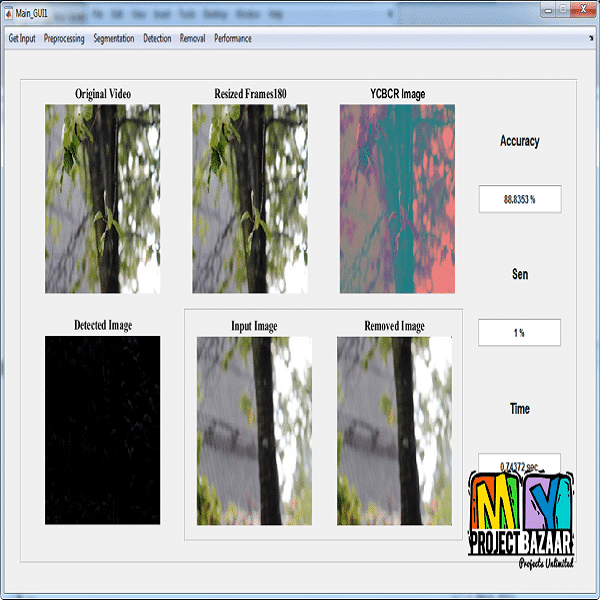Click the Original Video image
600x600 pixels.
point(103,199)
